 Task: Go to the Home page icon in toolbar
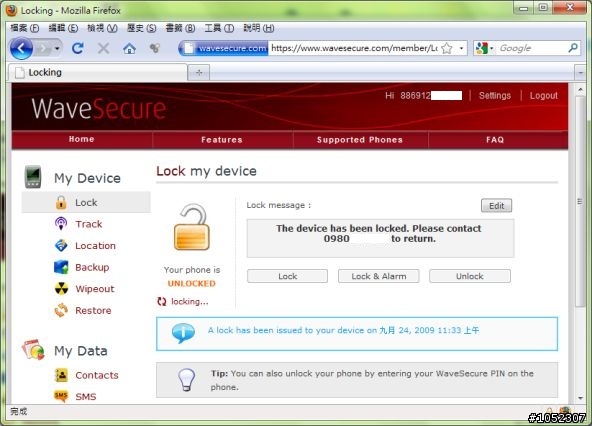point(129,48)
